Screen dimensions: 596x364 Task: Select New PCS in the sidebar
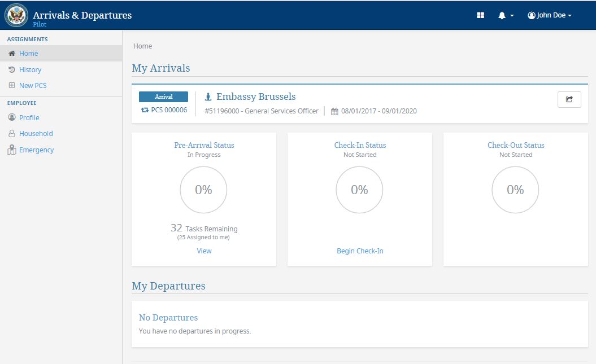pos(33,85)
